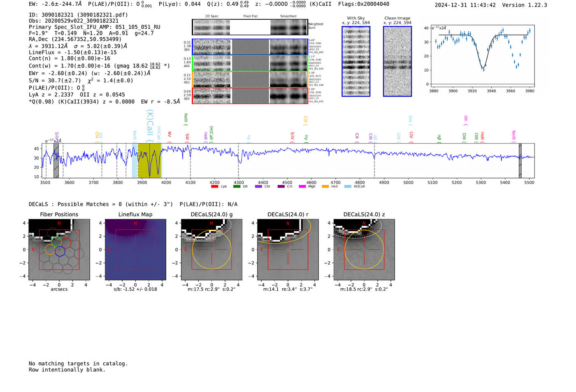Click the green (H)CaII line label
This screenshot has width=576, height=392.
211,134
